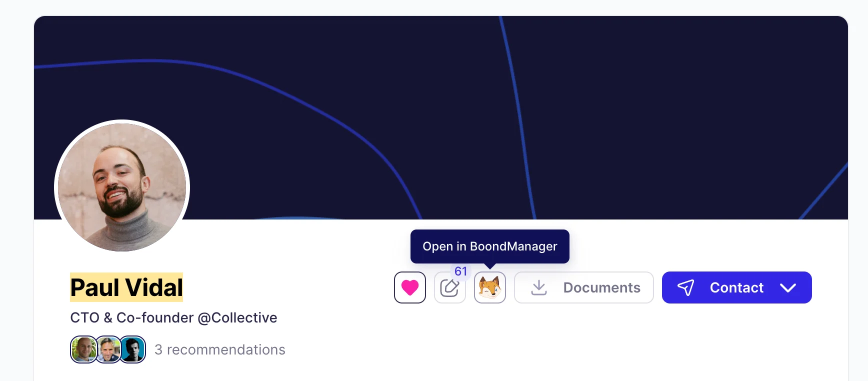868x381 pixels.
Task: Click the third recommender avatar with teal background
Action: (133, 349)
